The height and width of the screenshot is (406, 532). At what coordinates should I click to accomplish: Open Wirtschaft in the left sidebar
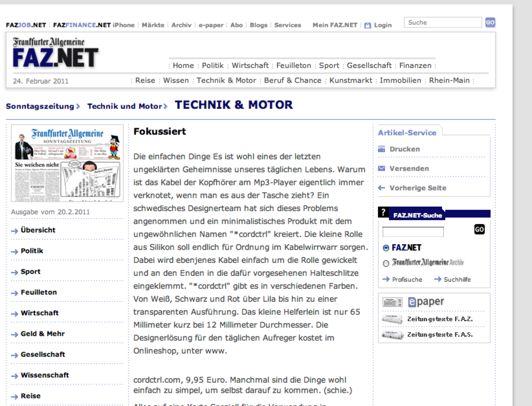(39, 313)
